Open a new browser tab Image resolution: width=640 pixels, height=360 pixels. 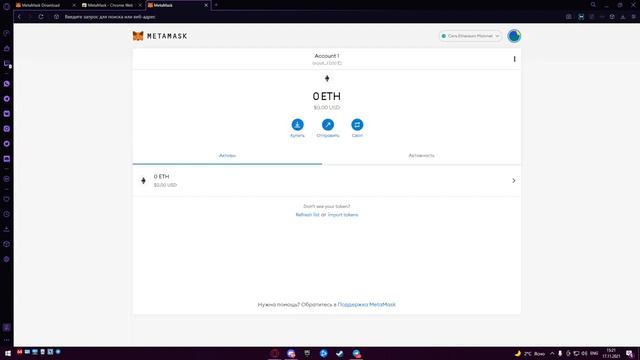pos(216,5)
